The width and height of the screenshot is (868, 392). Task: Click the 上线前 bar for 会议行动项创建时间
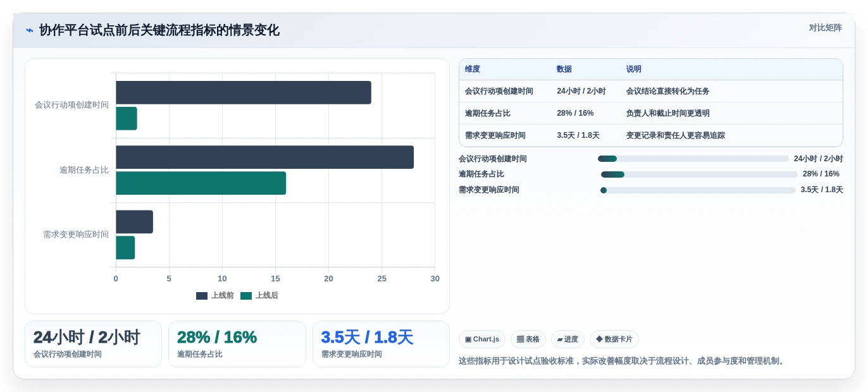pyautogui.click(x=244, y=92)
